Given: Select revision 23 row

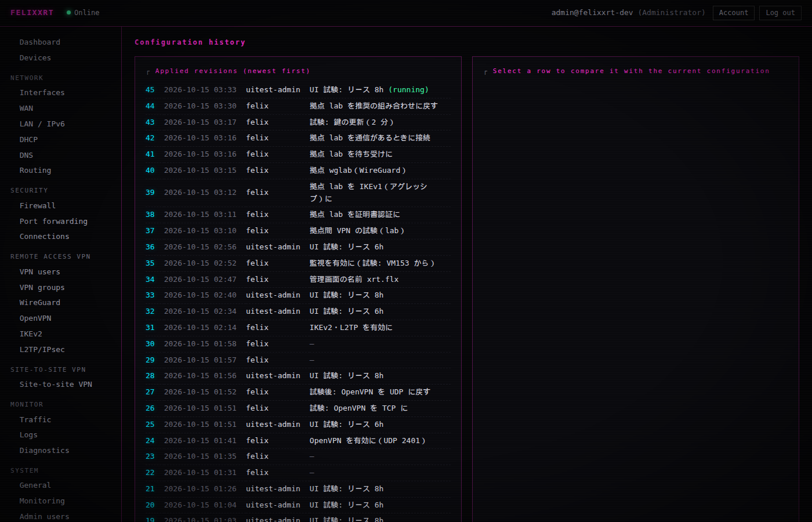Looking at the screenshot, I should [x=298, y=456].
